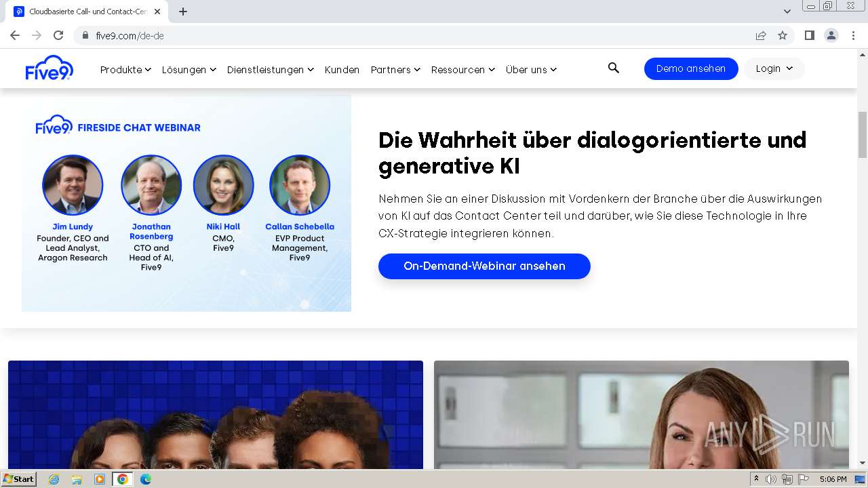Click the scrollbar down arrow
Screen dimensions: 868x488
(x=863, y=464)
